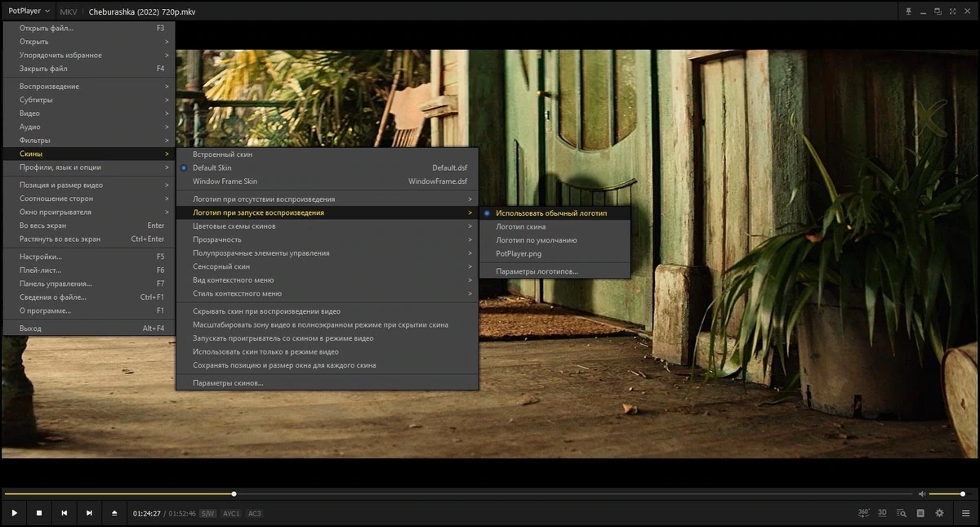Expand the 'Прозрачность' submenu

point(327,239)
